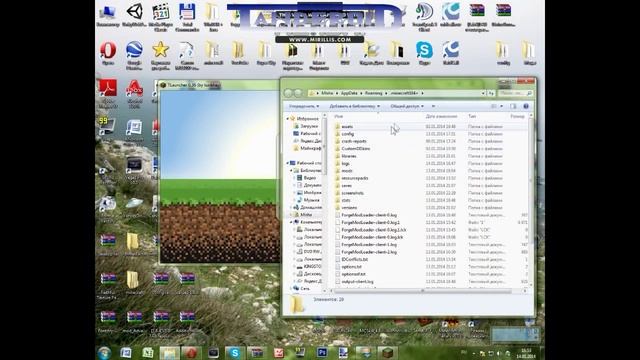Viewport: 640px width, 360px height.
Task: Select the mods folder
Action: pos(347,171)
